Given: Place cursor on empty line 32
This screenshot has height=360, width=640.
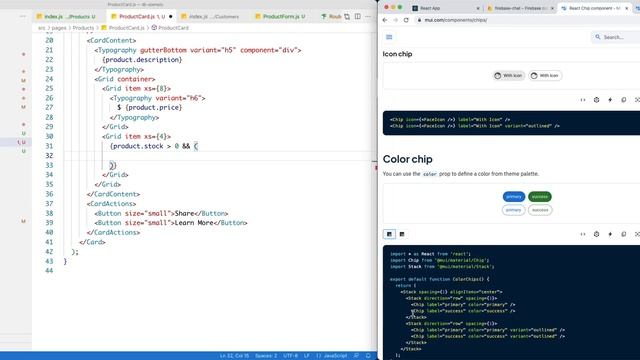Looking at the screenshot, I should tap(220, 156).
